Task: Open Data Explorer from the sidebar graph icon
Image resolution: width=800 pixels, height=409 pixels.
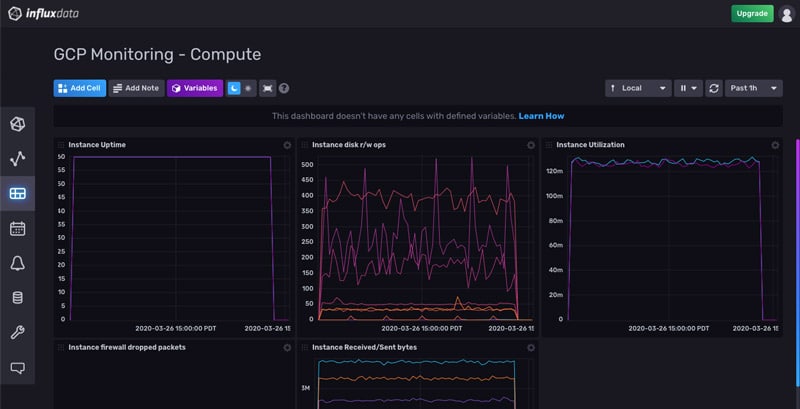Action: pos(17,158)
